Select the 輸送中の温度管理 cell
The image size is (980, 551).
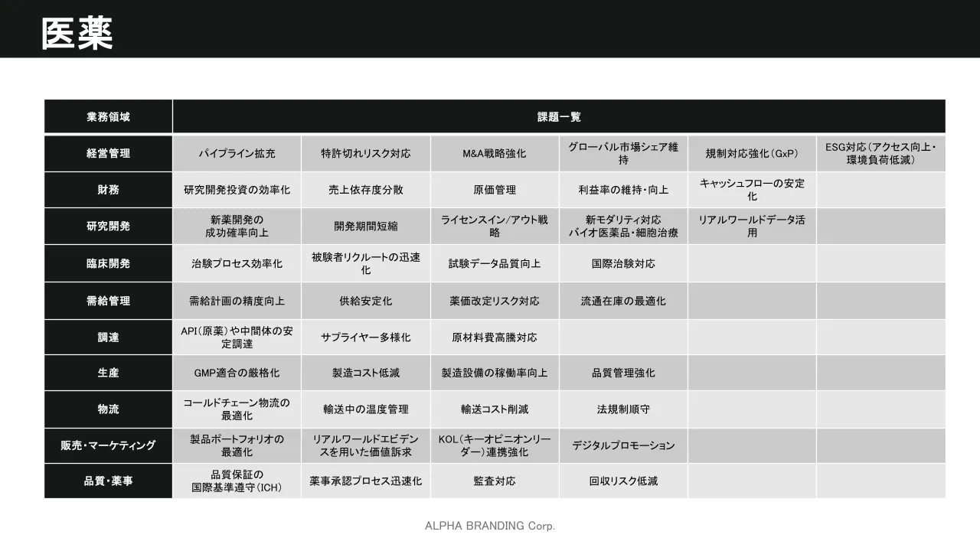point(366,409)
